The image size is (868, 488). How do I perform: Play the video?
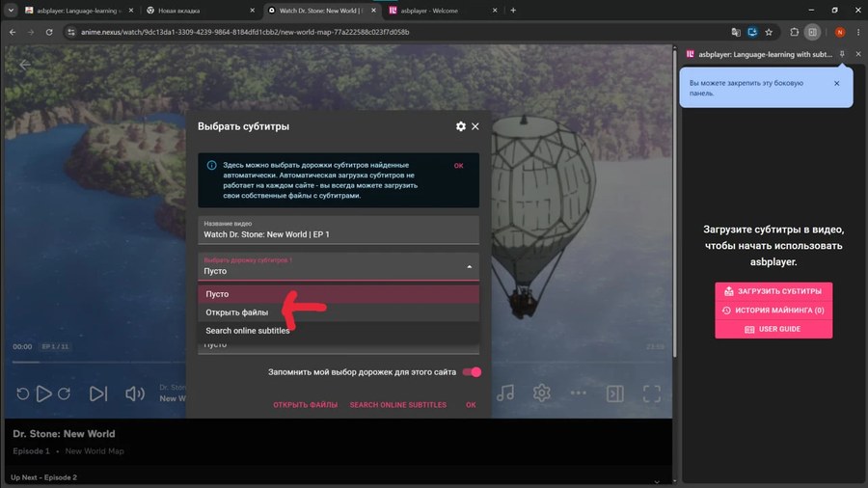43,393
